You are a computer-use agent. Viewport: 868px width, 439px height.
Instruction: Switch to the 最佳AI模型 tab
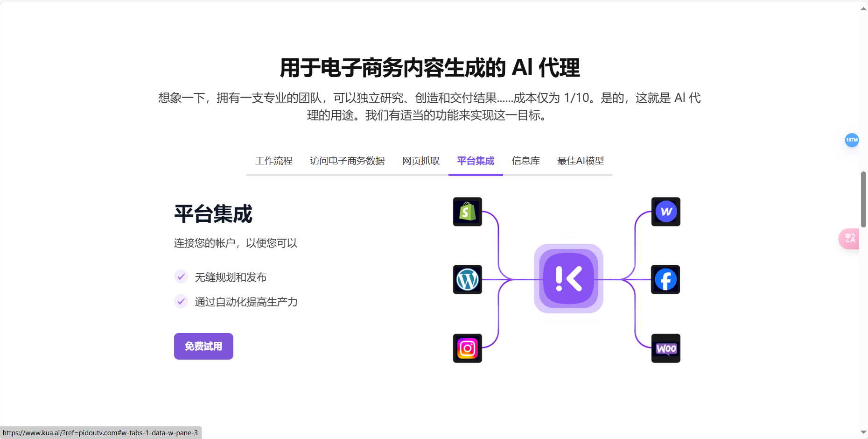point(581,161)
